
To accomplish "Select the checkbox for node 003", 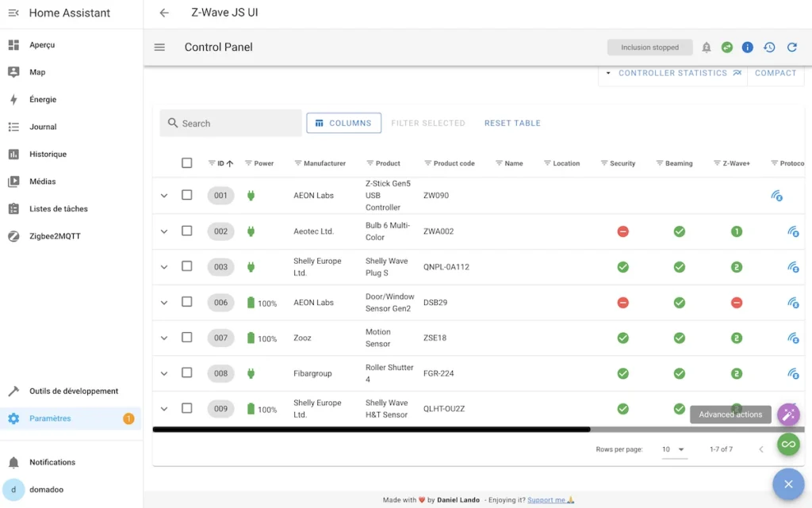I will tap(187, 266).
